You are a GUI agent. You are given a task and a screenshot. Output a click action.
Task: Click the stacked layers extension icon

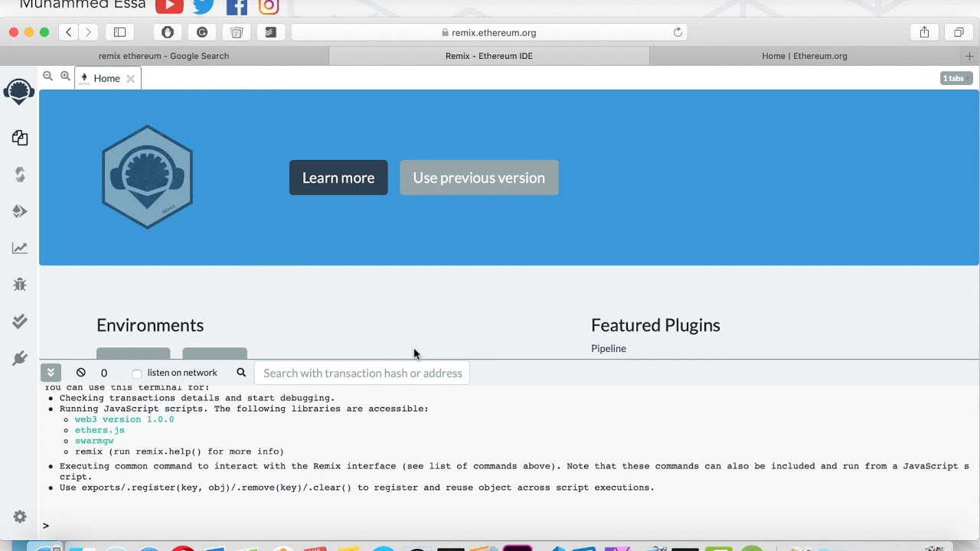pos(270,32)
